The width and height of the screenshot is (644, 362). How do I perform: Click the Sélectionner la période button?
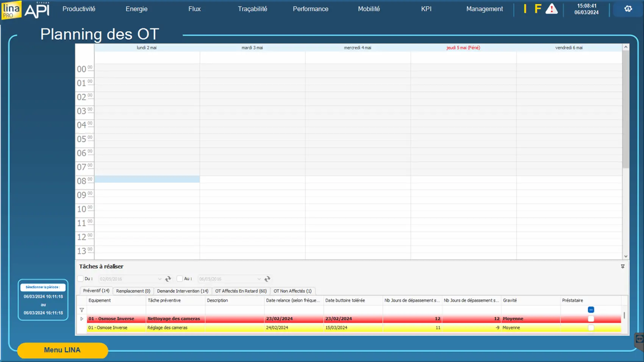[43, 287]
